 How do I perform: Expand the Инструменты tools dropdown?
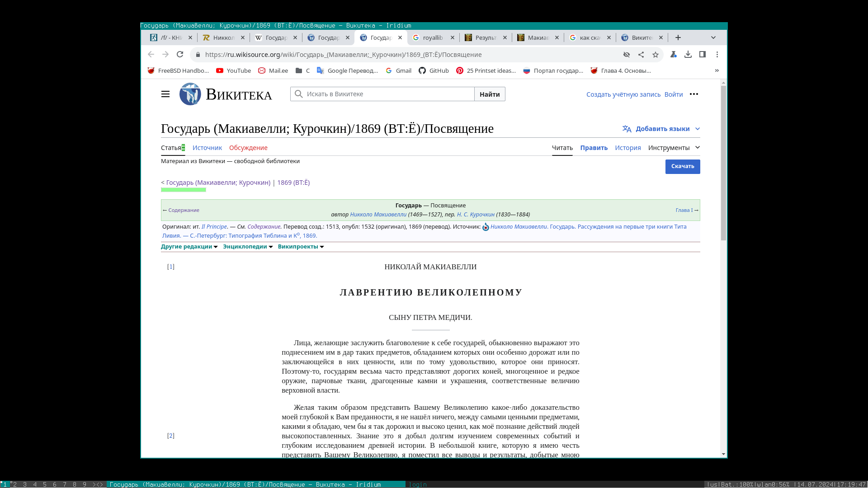tap(674, 148)
